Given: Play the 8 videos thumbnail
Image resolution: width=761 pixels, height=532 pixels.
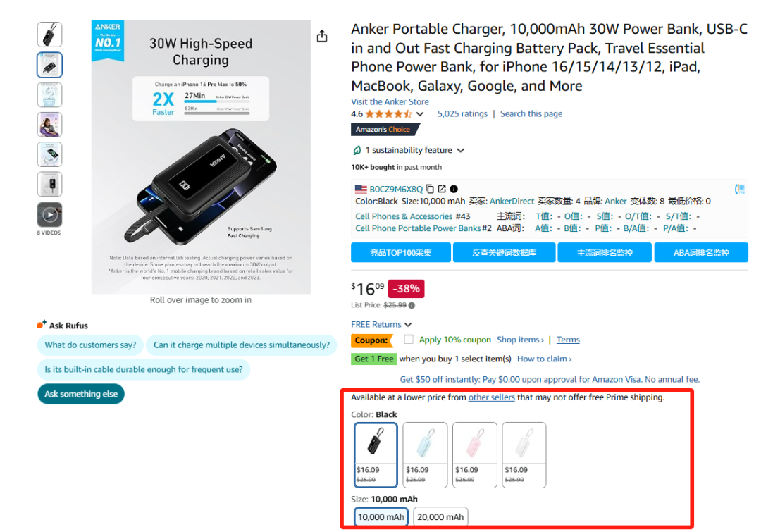Looking at the screenshot, I should click(49, 214).
